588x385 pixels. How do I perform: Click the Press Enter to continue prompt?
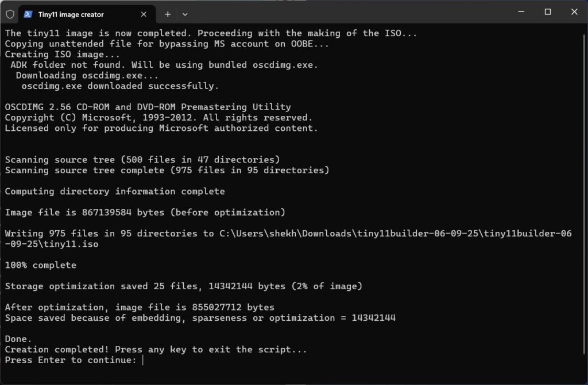coord(69,360)
